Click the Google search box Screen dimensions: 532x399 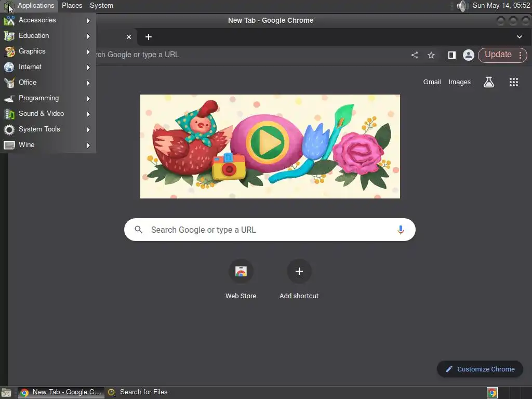coord(270,230)
